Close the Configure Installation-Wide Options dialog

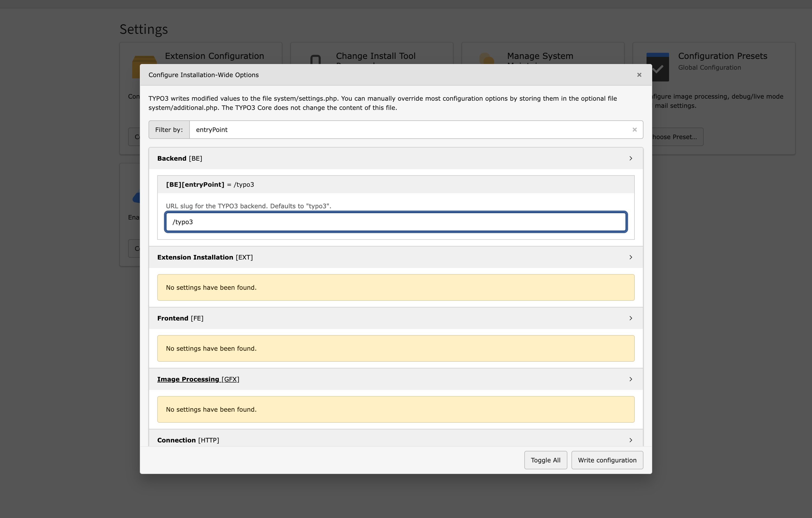(639, 75)
